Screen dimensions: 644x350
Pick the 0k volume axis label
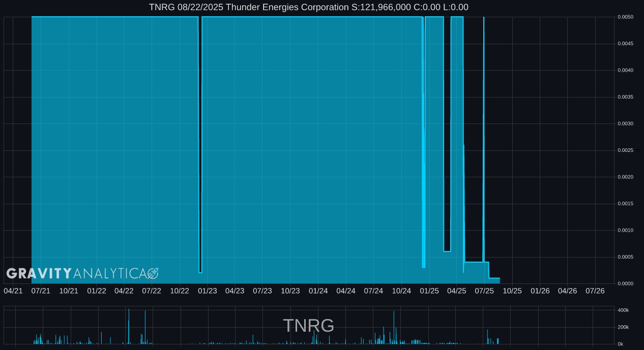[621, 344]
